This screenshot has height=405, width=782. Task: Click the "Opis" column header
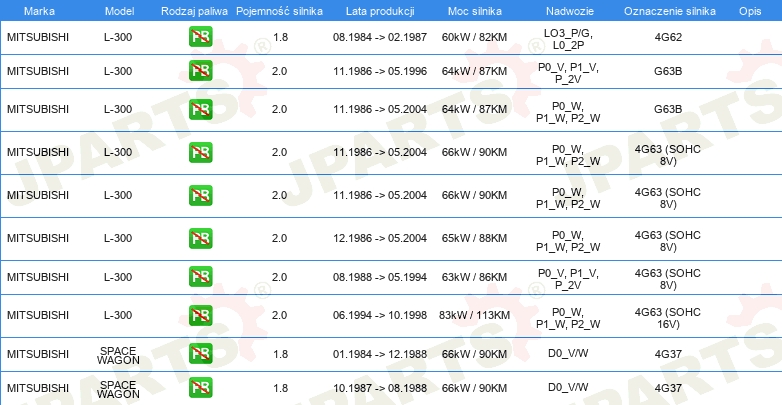click(x=750, y=11)
